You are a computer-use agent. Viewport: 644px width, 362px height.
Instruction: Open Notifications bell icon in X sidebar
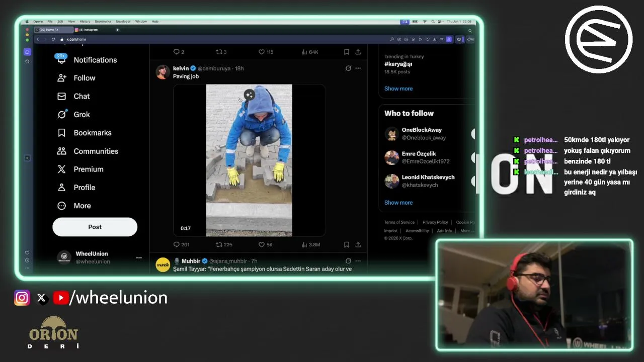(x=61, y=60)
